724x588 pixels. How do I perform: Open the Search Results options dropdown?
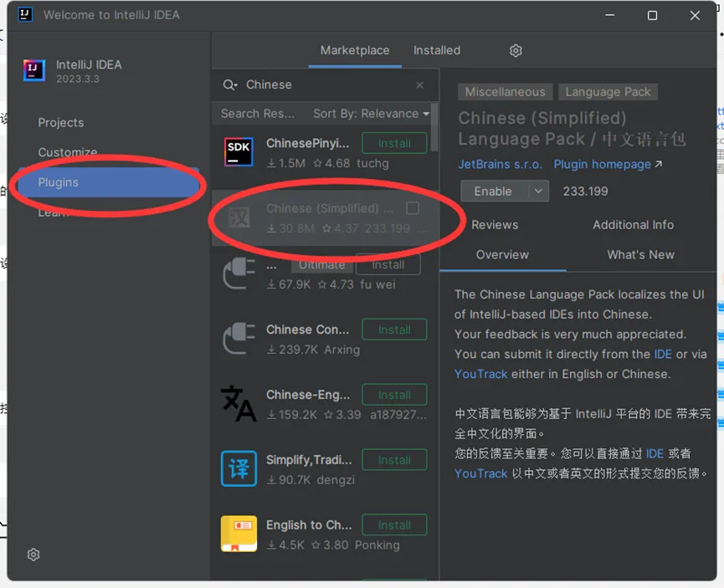coord(257,114)
